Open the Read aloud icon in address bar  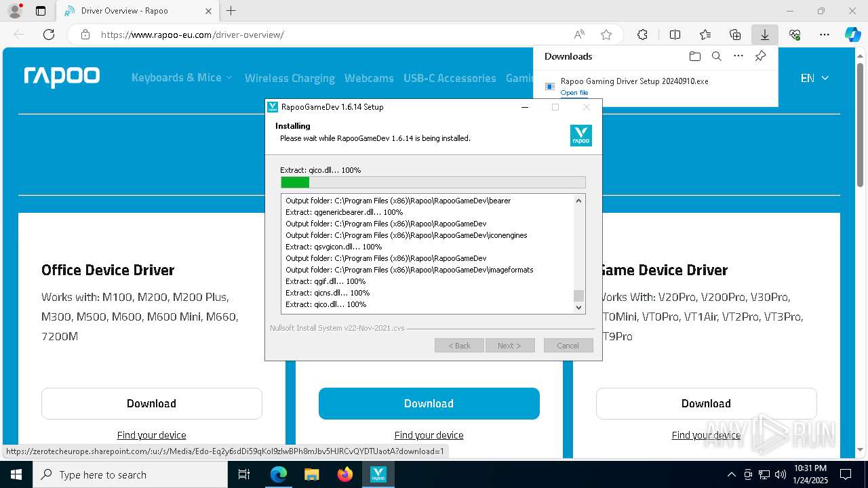point(579,35)
